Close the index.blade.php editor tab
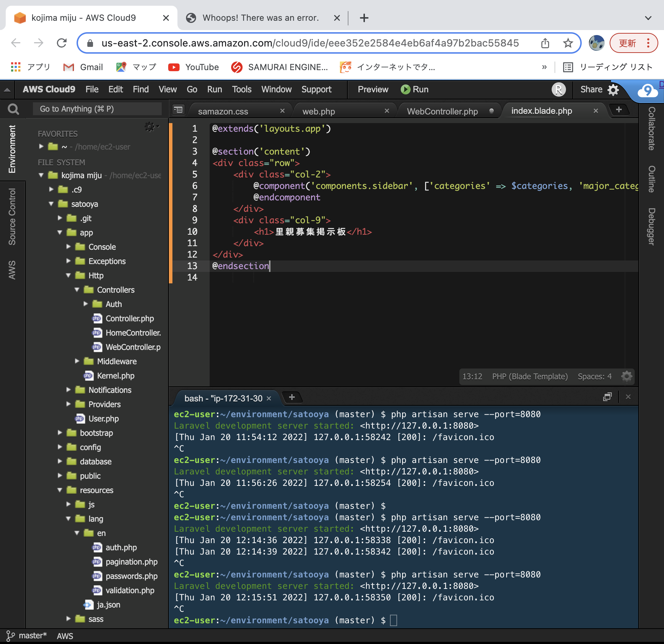The width and height of the screenshot is (664, 644). tap(596, 111)
